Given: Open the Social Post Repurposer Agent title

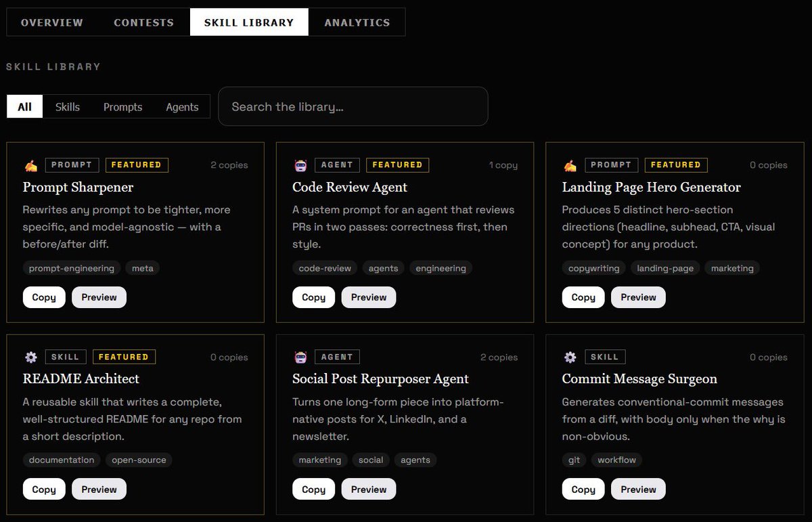Looking at the screenshot, I should tap(380, 378).
